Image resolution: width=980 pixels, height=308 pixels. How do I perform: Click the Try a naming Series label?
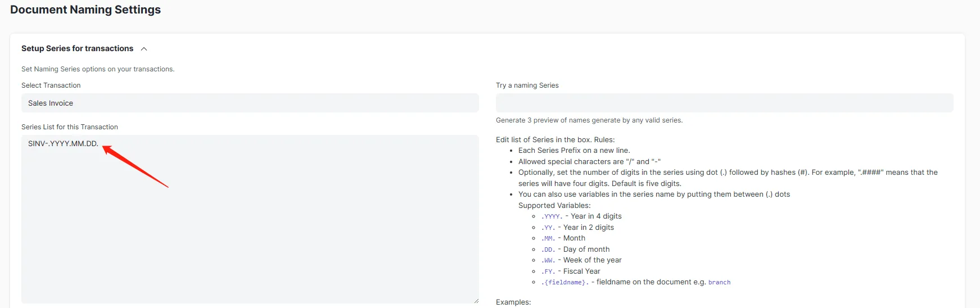coord(527,85)
